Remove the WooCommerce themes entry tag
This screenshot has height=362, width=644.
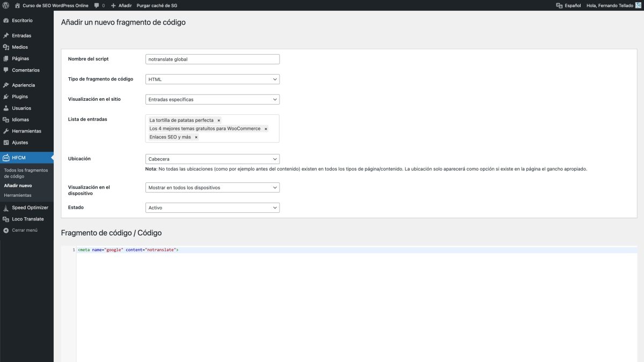(266, 129)
